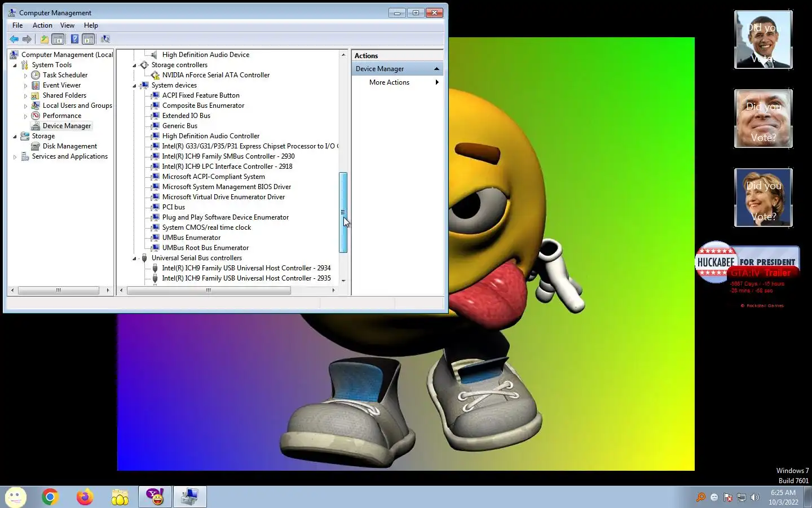Expand Local Users and Groups node
The image size is (812, 508).
tap(25, 106)
